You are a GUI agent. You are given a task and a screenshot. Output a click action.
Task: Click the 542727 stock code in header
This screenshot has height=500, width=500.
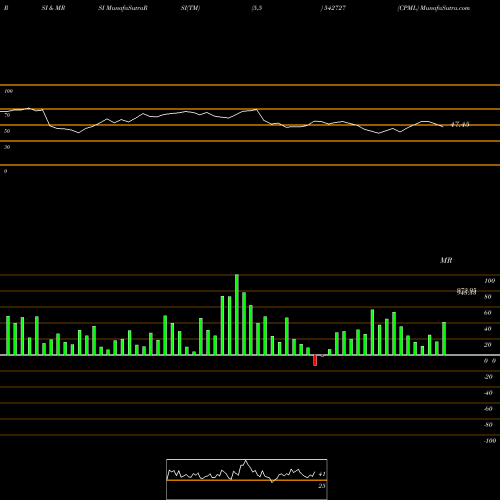(x=334, y=8)
